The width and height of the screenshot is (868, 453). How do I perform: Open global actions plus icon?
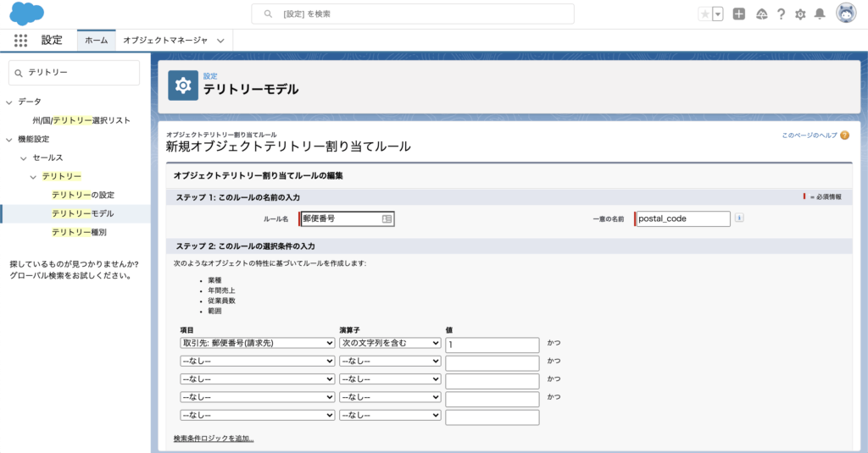pos(739,14)
